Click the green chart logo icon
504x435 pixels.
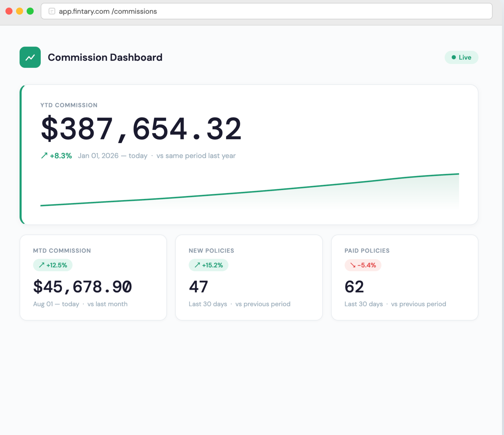coord(30,57)
